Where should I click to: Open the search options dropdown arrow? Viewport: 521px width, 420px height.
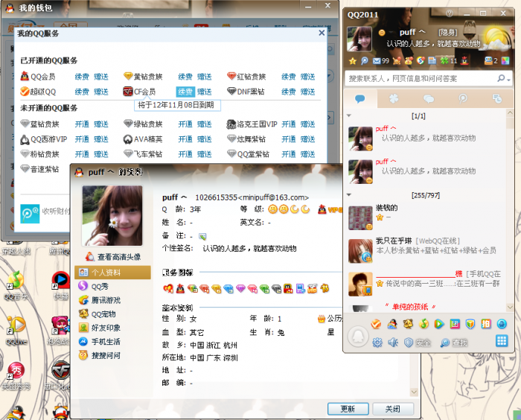pyautogui.click(x=508, y=80)
